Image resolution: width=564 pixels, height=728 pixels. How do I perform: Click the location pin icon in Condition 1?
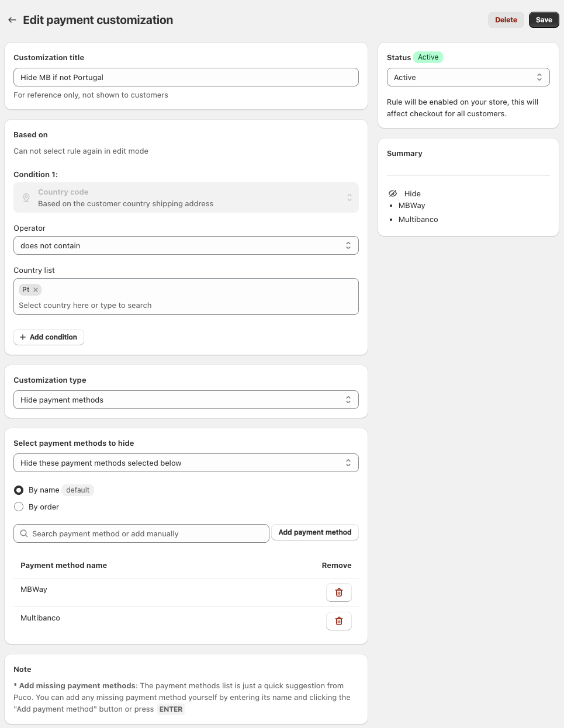coord(26,198)
